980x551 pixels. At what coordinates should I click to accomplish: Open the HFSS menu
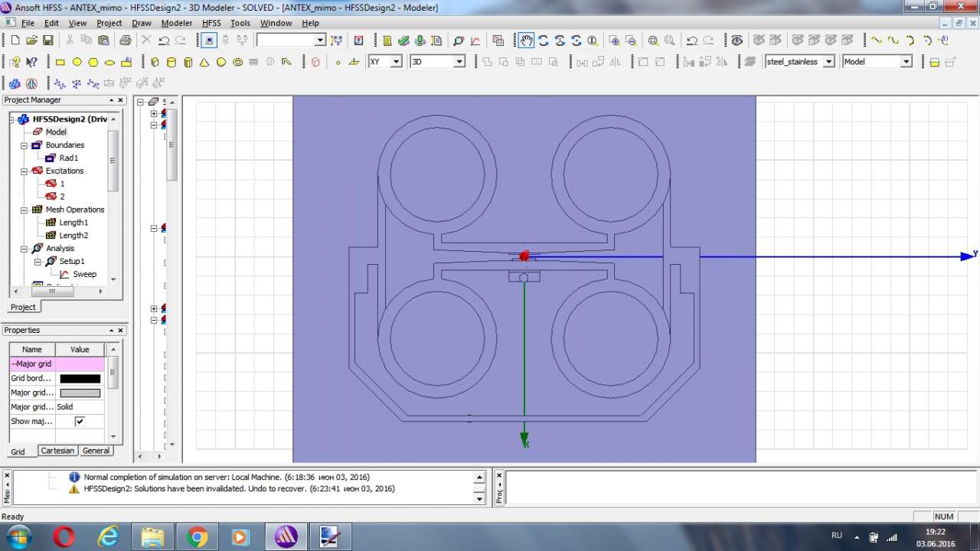[x=211, y=23]
